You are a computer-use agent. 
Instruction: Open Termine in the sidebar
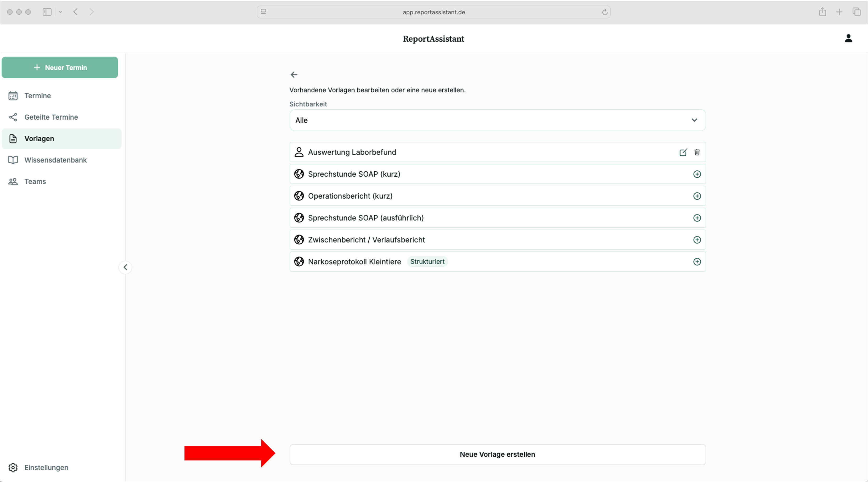point(61,96)
